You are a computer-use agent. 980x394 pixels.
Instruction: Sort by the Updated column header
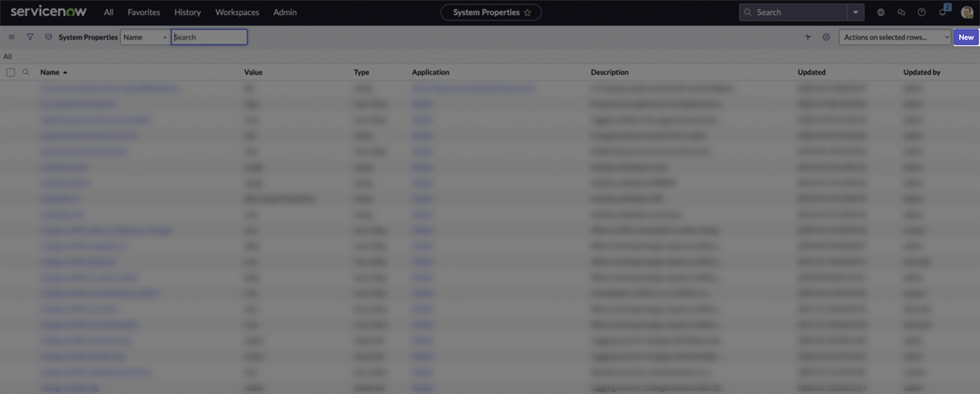click(811, 72)
